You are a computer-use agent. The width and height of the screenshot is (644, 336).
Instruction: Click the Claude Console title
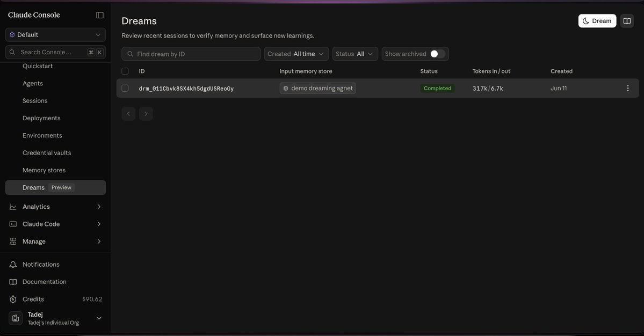[x=34, y=15]
